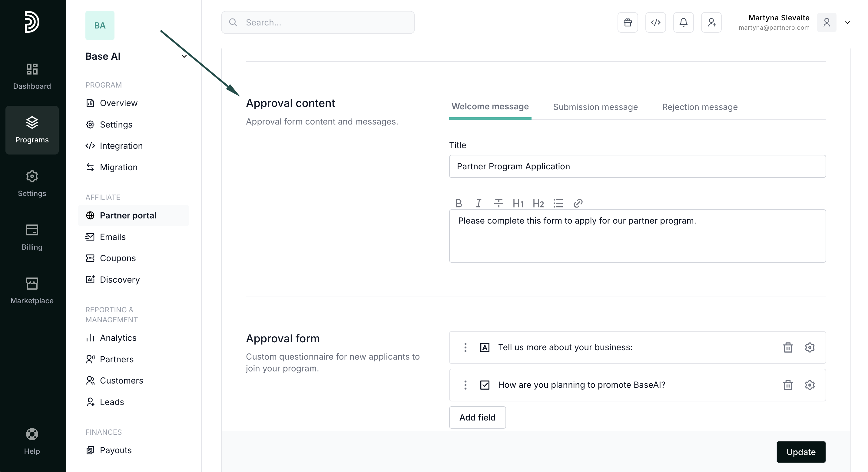This screenshot has width=868, height=472.
Task: Open drag menu for 'Tell us more' field
Action: (465, 347)
